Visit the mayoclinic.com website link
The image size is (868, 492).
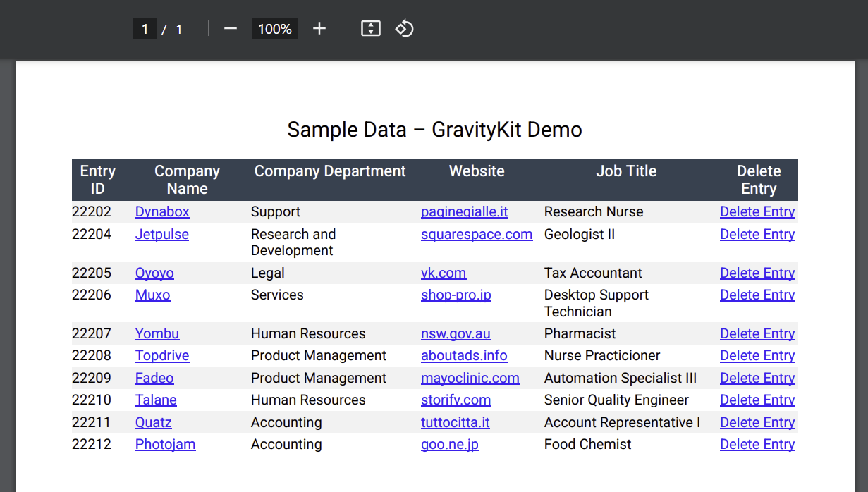point(470,379)
